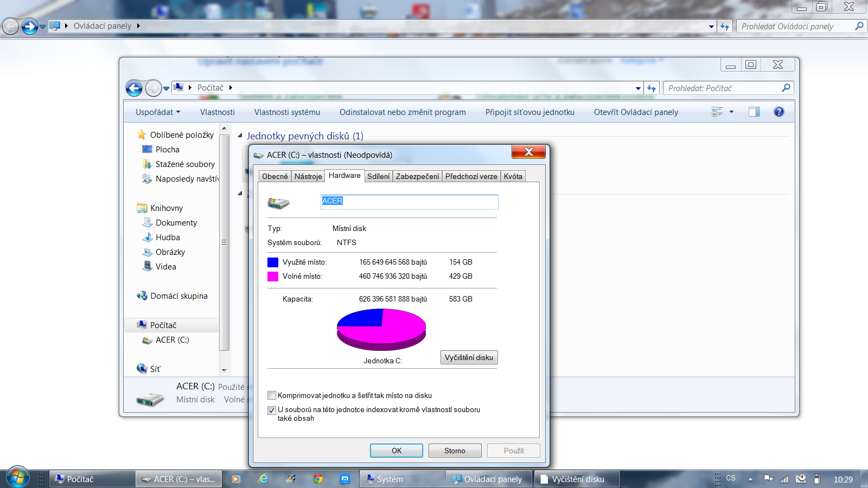Viewport: 868px width, 488px height.
Task: Launch Google Chrome from taskbar
Action: coord(318,479)
